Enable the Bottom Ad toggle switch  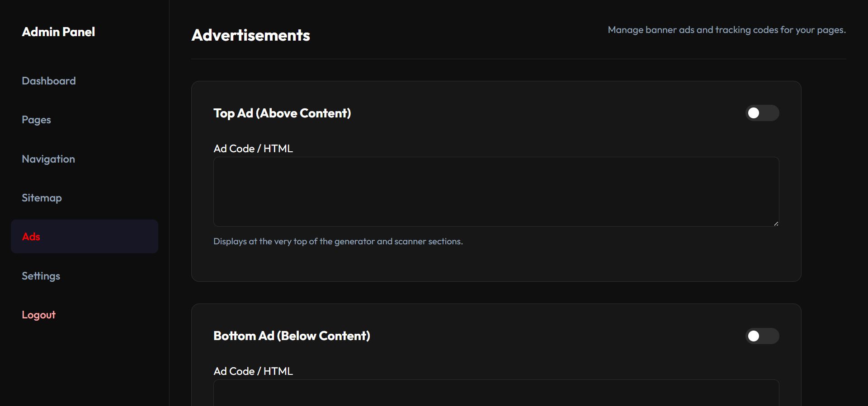pos(762,336)
